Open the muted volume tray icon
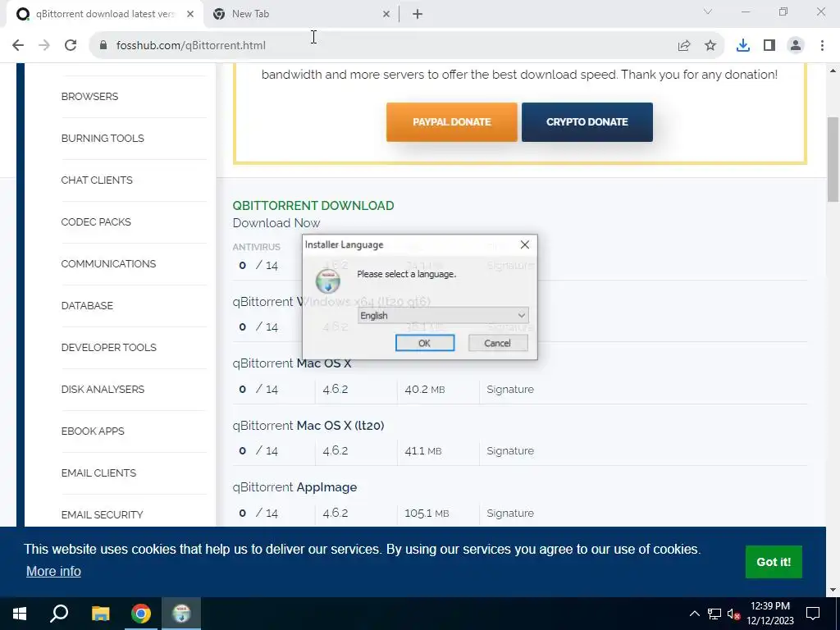Viewport: 840px width, 630px height. tap(733, 614)
